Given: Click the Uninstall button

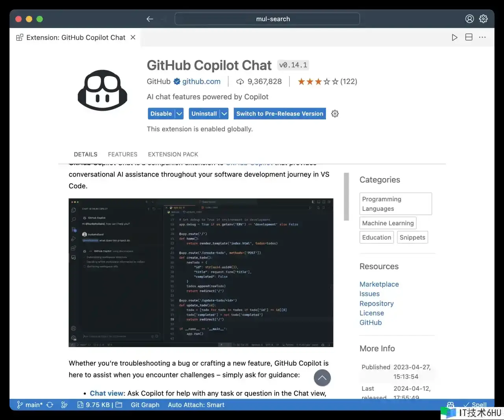Looking at the screenshot, I should click(204, 113).
